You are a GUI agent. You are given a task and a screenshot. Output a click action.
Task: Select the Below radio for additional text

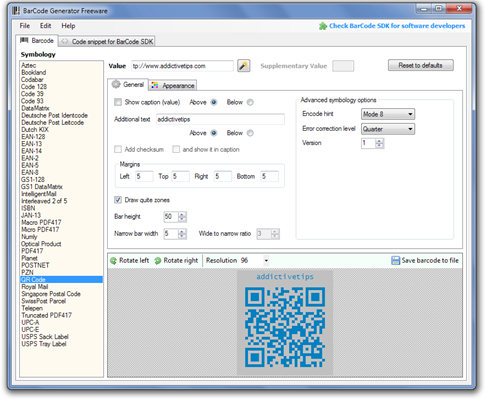pyautogui.click(x=250, y=133)
